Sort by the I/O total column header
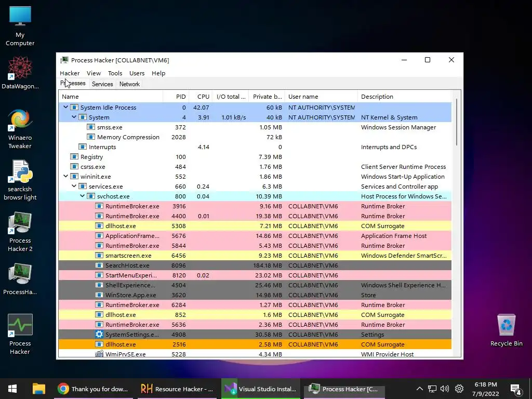The image size is (532, 399). click(230, 97)
